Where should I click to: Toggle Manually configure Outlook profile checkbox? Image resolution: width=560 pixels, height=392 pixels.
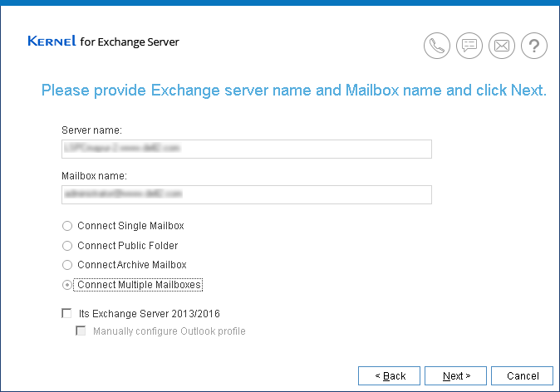[81, 331]
